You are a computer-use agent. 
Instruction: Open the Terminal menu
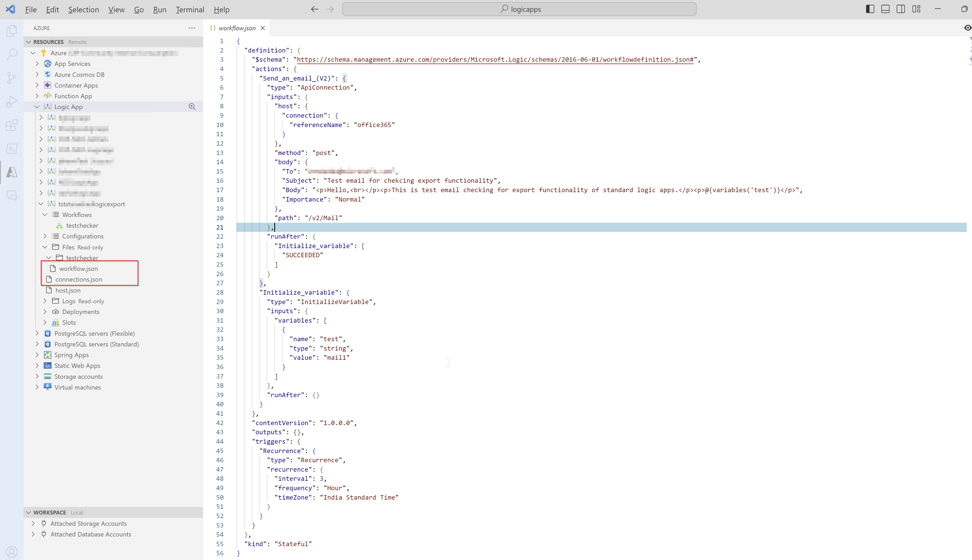190,10
